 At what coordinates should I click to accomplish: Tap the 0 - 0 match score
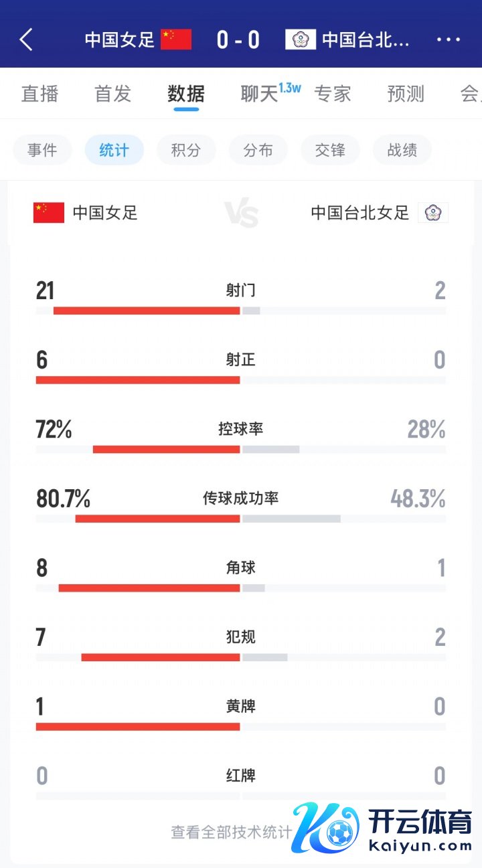tap(238, 40)
